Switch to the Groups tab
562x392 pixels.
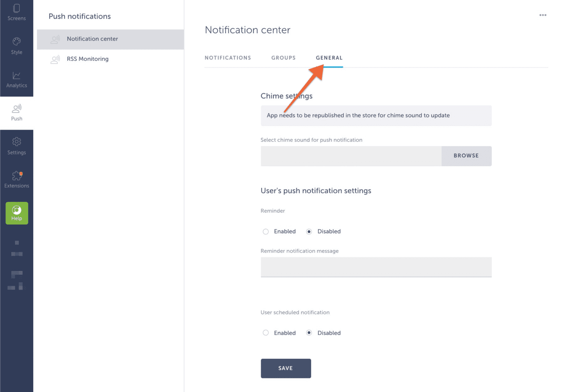pyautogui.click(x=284, y=58)
